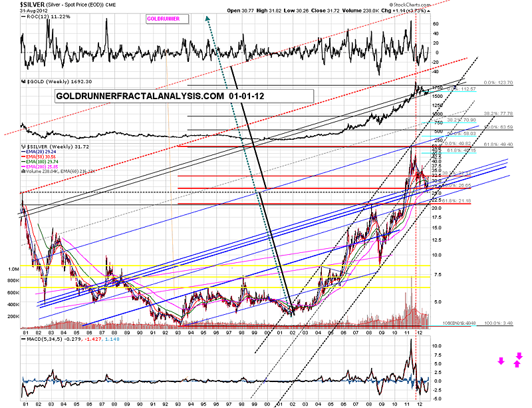The width and height of the screenshot is (532, 408).
Task: Click the Volume 238.04K EMA(60) legend entry
Action: click(58, 172)
